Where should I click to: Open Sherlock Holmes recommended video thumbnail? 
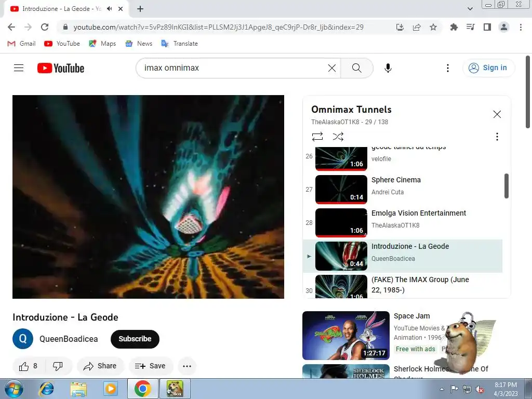click(345, 371)
